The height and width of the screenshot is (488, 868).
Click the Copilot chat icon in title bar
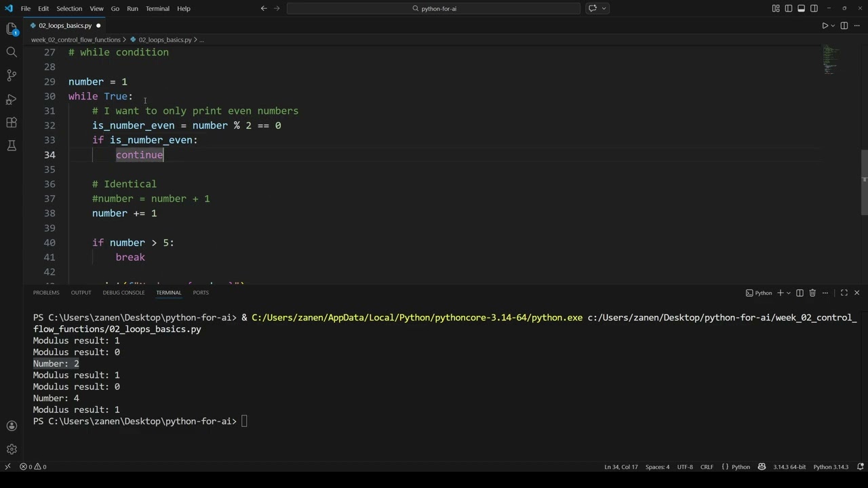pos(593,8)
